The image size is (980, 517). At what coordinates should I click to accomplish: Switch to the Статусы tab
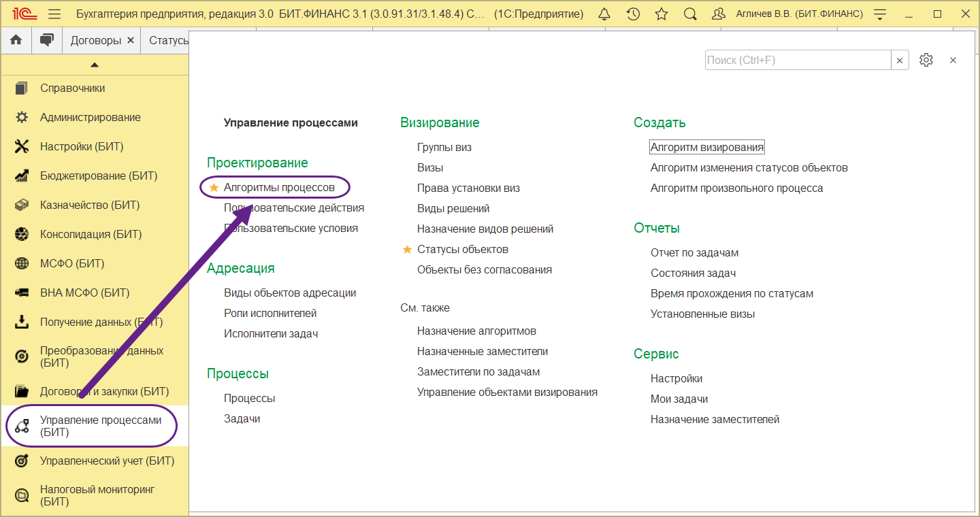click(x=168, y=41)
